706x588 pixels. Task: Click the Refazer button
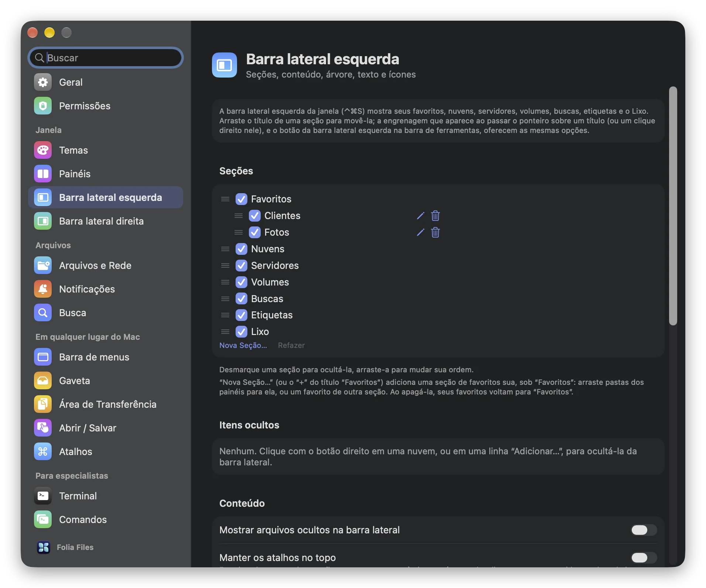(x=291, y=345)
